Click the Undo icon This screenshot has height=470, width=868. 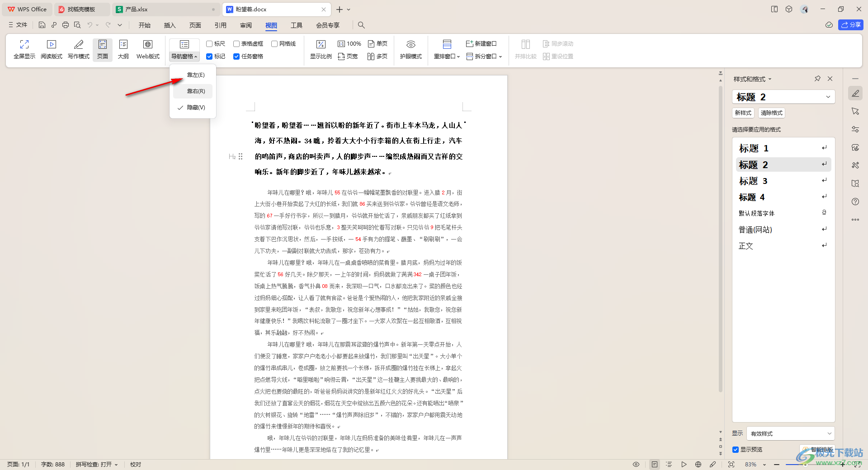90,25
